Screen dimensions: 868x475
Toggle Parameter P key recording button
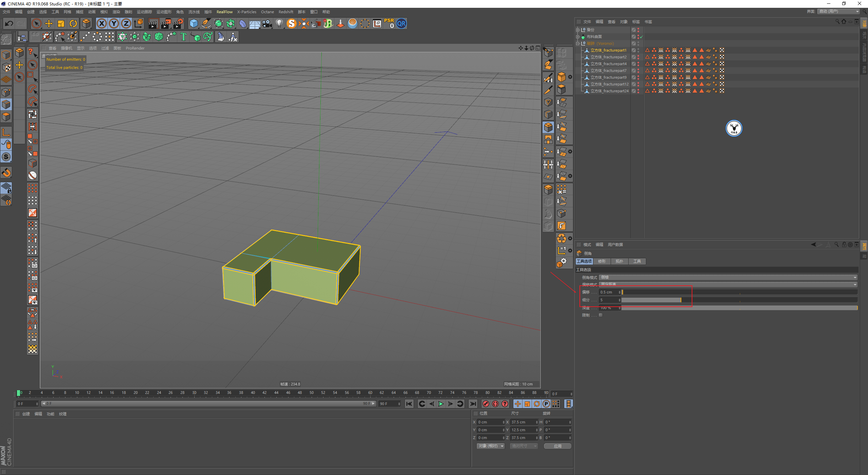(x=546, y=404)
